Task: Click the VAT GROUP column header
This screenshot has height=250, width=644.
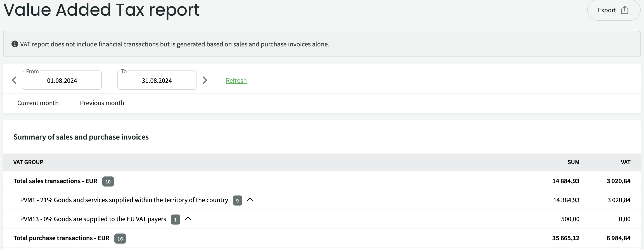Action: [x=28, y=162]
